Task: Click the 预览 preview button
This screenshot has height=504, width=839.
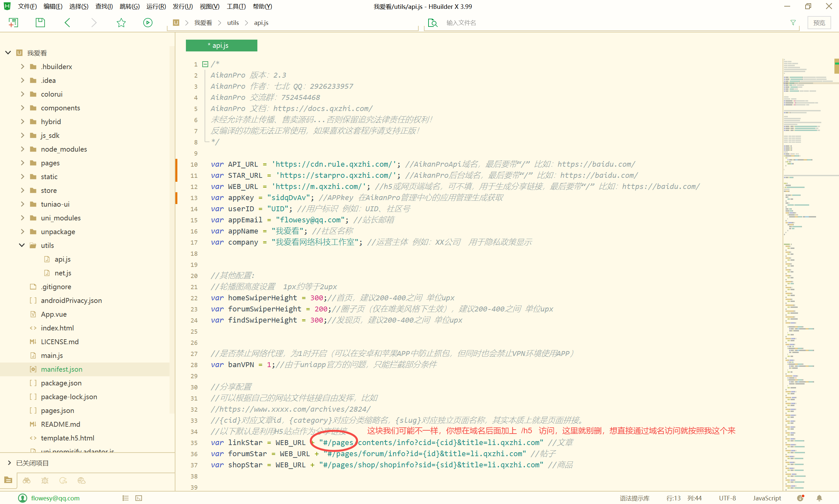Action: [x=819, y=23]
